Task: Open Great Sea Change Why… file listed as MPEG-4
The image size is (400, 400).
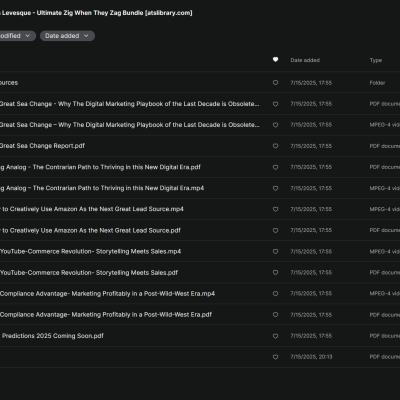Action: (129, 125)
